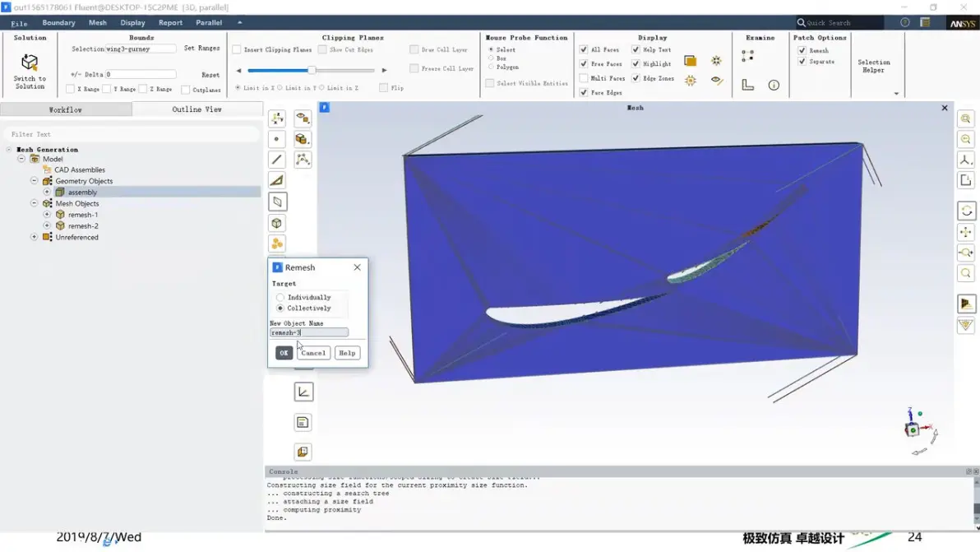Open the Selection Helper dropdown arrow
980x552 pixels.
coord(896,94)
